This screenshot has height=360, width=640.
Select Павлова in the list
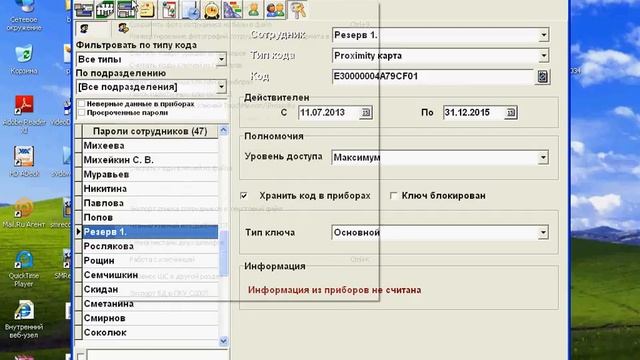point(150,203)
